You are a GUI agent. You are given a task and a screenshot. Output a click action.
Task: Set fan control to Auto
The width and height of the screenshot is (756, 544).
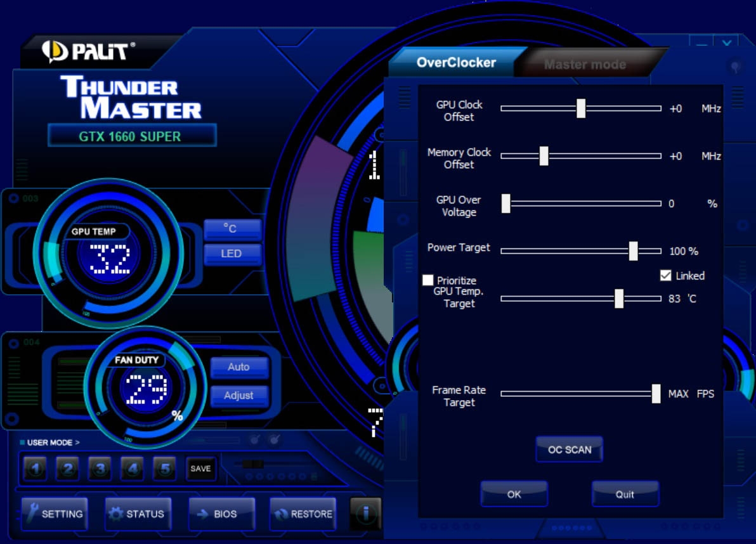click(239, 367)
